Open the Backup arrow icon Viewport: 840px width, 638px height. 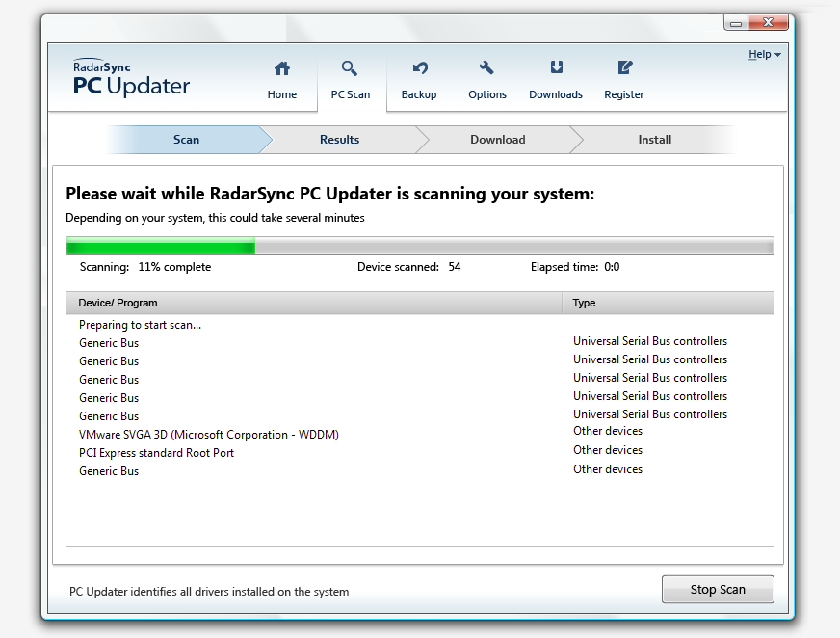tap(419, 68)
